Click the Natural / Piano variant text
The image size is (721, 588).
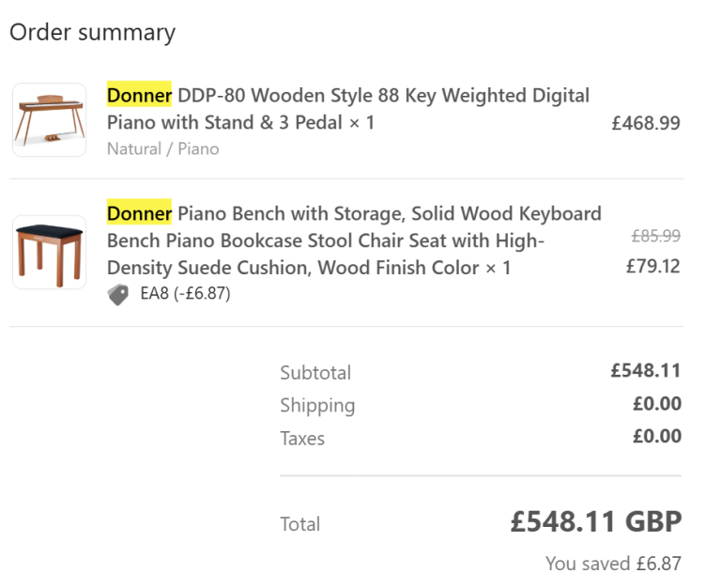click(162, 148)
